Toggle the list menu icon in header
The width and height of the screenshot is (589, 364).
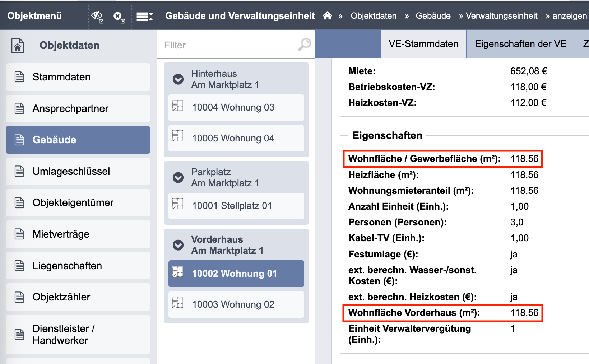144,17
